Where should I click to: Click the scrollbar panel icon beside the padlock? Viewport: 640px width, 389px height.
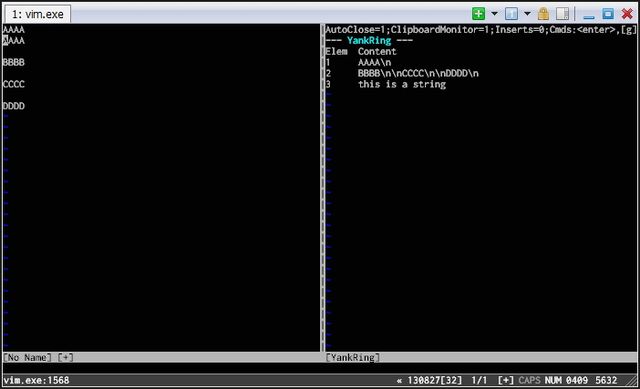562,13
